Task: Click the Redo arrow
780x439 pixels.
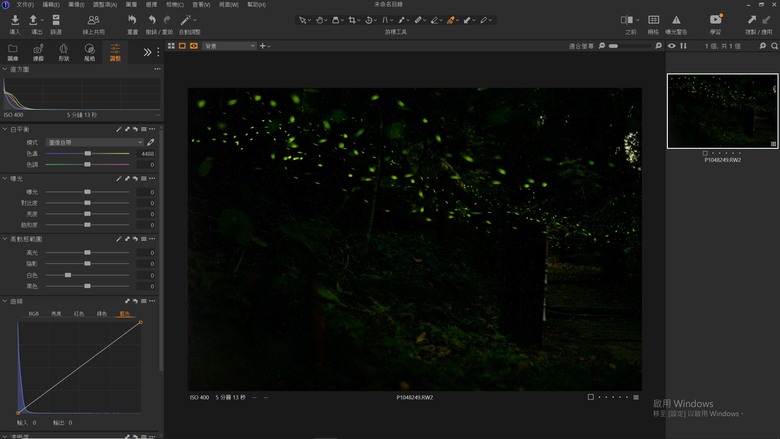Action: point(167,20)
